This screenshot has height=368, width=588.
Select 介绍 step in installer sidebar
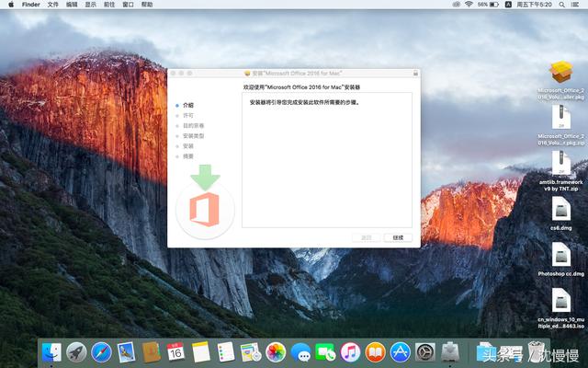[x=188, y=105]
